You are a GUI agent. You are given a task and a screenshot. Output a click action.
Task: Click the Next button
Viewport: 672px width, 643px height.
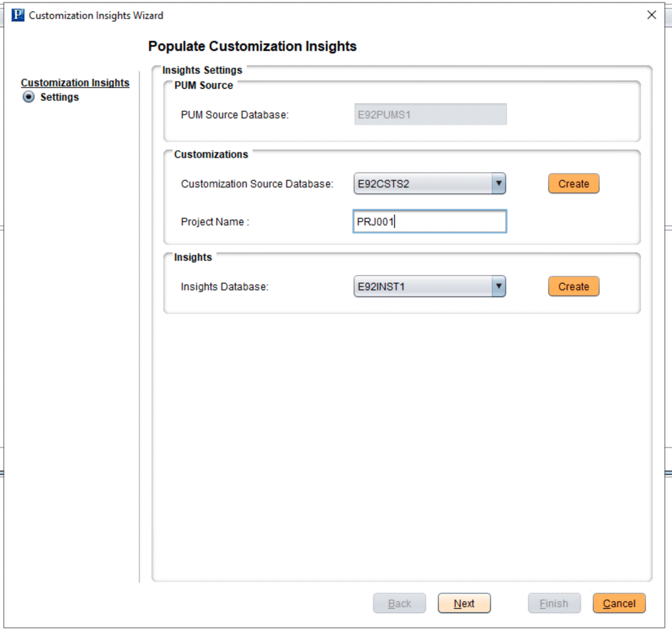pos(464,603)
